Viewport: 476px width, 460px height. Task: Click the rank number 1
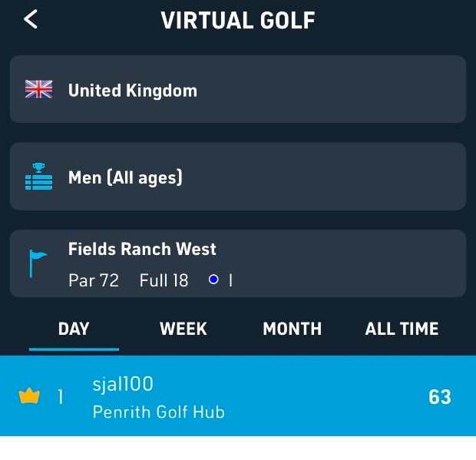[61, 397]
